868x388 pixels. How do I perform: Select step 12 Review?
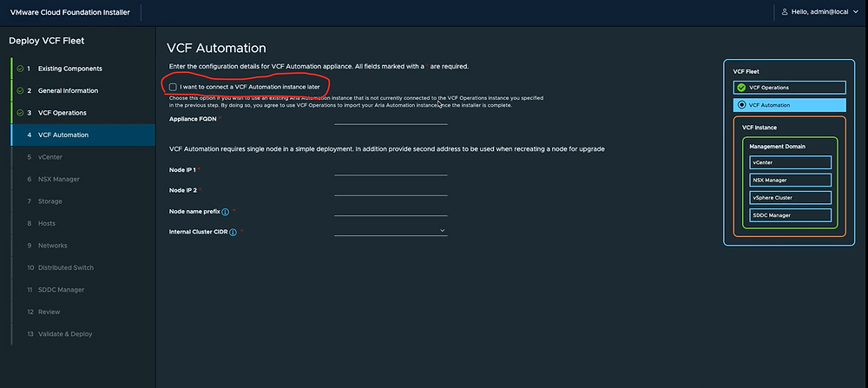pos(82,312)
